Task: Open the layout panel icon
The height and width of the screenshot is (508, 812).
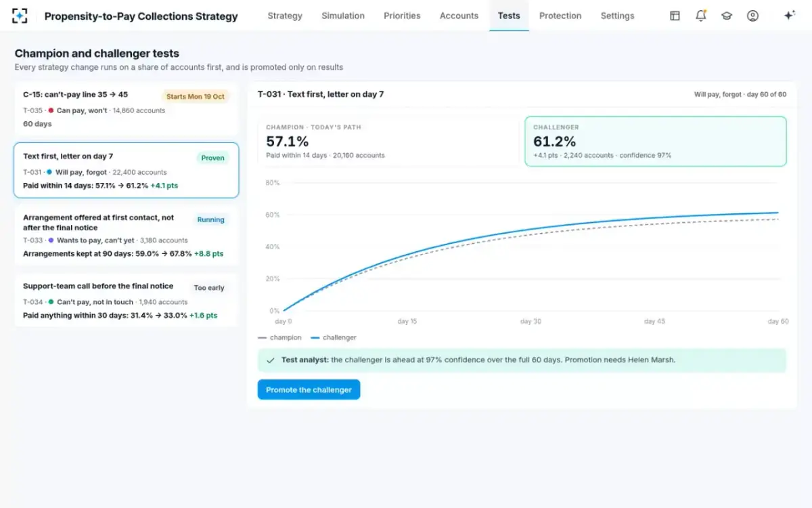Action: pyautogui.click(x=675, y=16)
